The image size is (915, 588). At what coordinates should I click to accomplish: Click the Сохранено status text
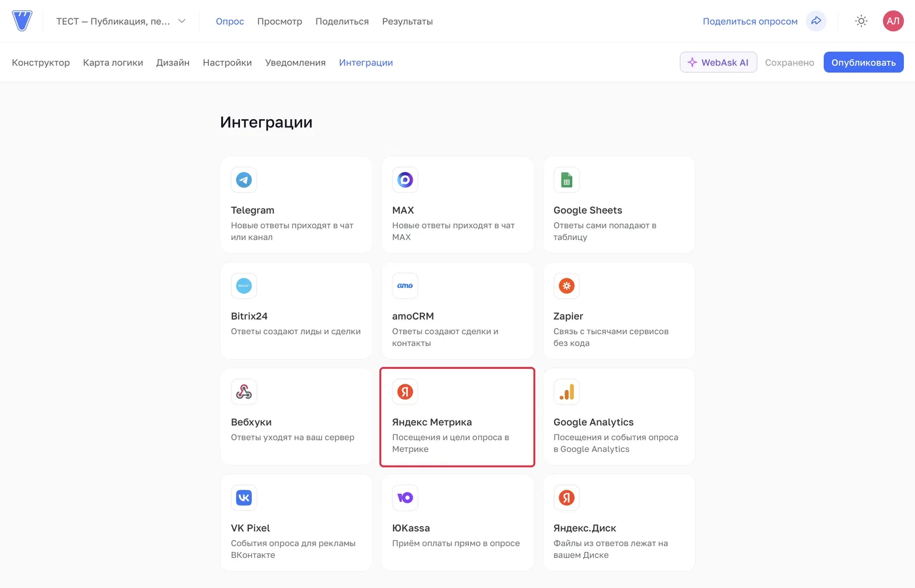(x=789, y=63)
